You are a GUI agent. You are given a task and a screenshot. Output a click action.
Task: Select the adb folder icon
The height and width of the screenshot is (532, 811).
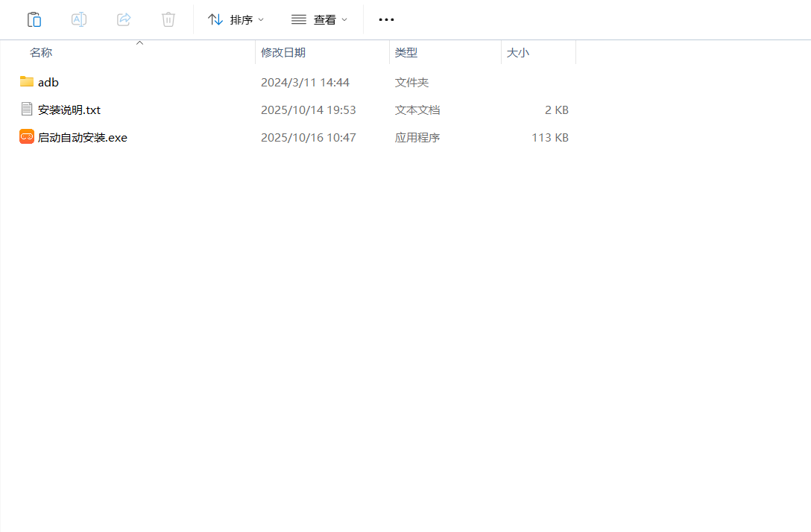27,82
